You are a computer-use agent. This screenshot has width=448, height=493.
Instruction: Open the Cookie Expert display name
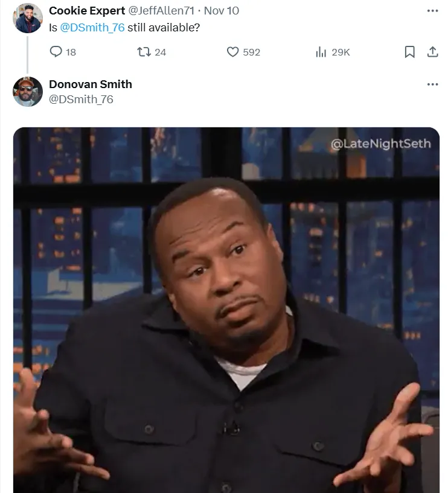[87, 11]
